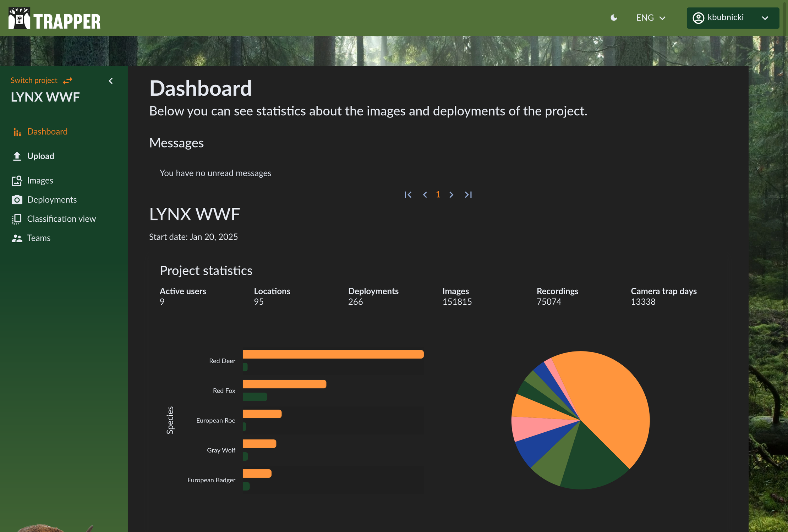788x532 pixels.
Task: Click the LYNX WWF sidebar project title
Action: point(45,97)
